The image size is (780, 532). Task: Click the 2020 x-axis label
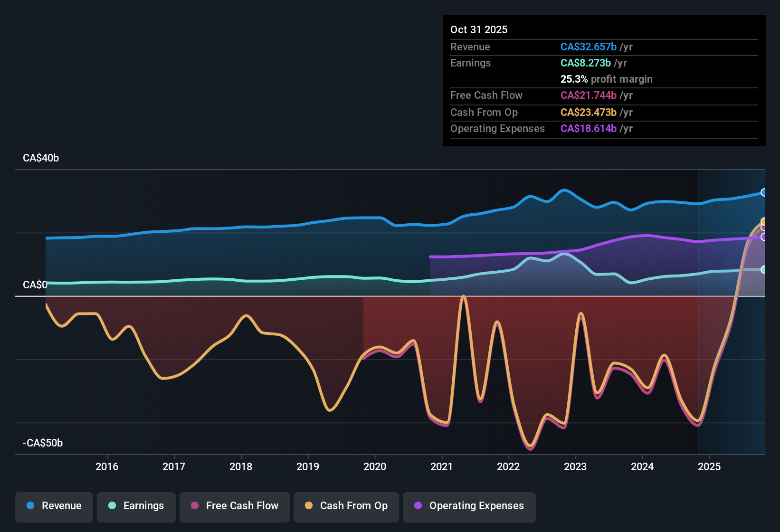pyautogui.click(x=375, y=466)
